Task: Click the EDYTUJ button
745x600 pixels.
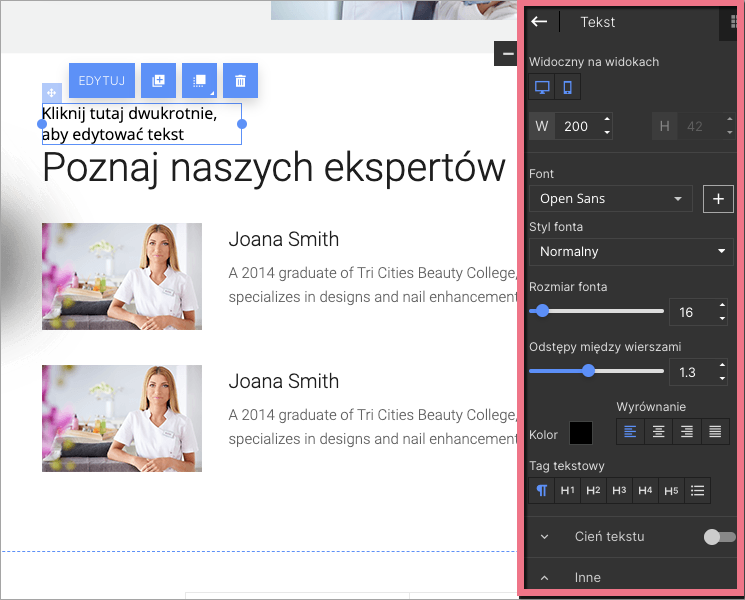Action: pos(102,80)
